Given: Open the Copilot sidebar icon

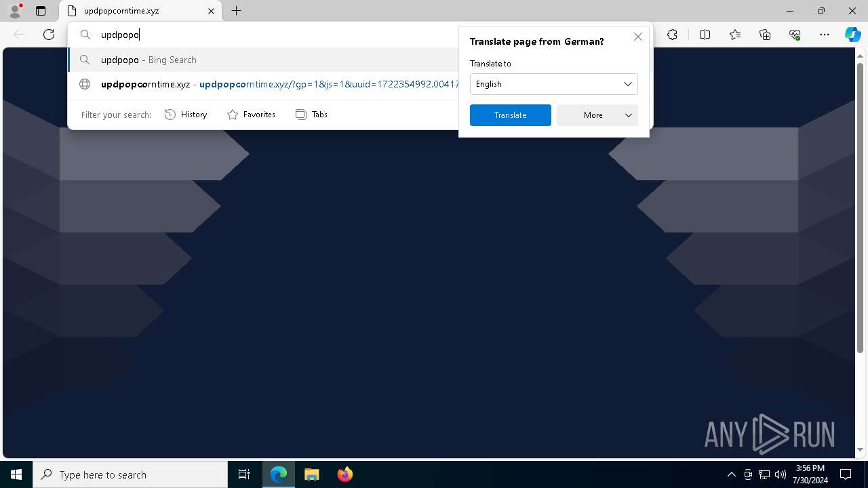Looking at the screenshot, I should pos(852,35).
